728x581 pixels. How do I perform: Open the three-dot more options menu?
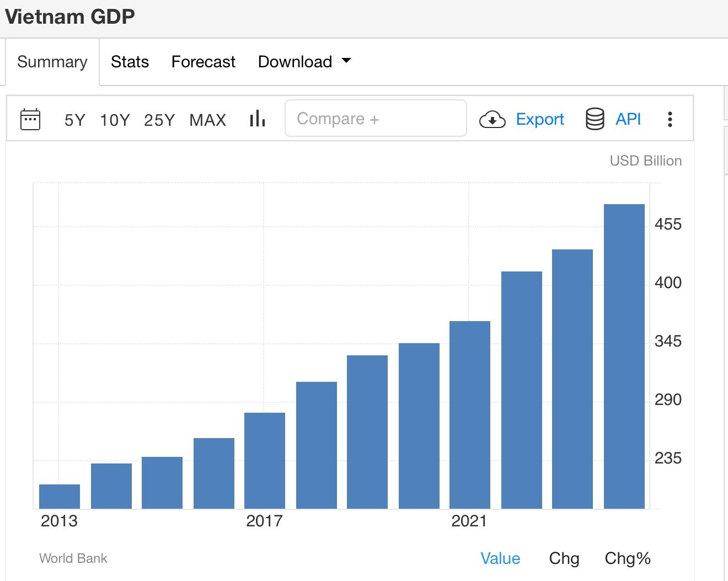coord(670,119)
